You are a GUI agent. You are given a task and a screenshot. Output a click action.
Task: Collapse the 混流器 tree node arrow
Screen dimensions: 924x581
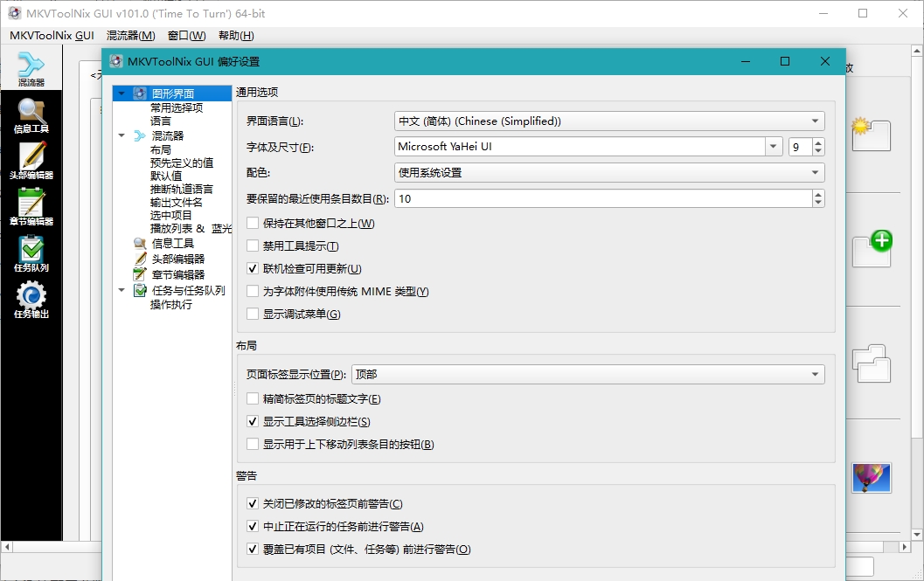122,135
